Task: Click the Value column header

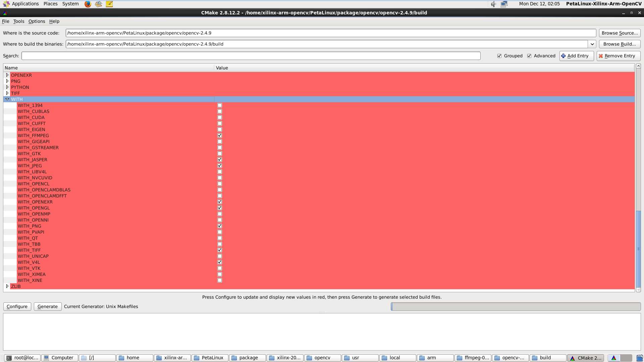Action: [424, 68]
